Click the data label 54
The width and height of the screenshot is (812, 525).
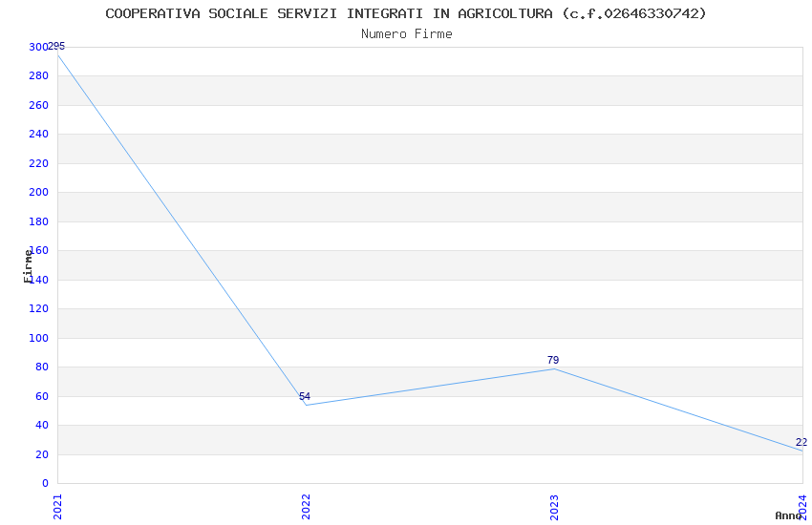click(x=305, y=396)
